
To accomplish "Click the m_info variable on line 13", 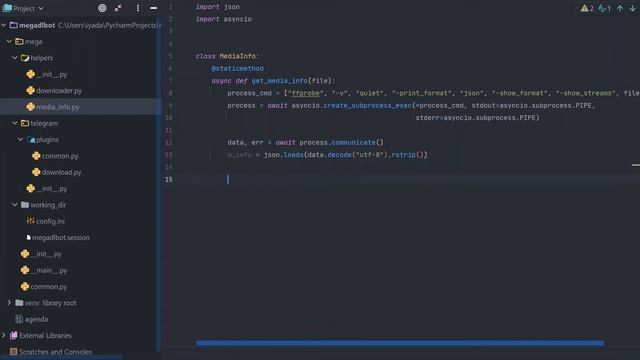I will click(x=240, y=155).
